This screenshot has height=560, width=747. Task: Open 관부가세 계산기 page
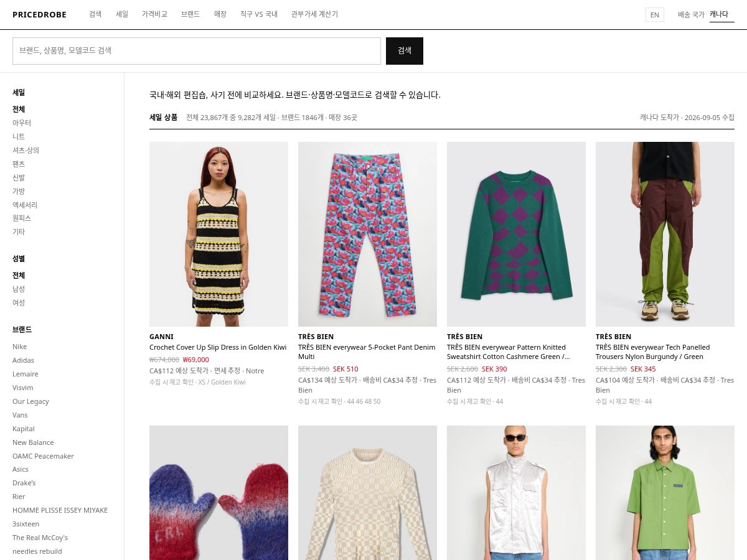coord(314,14)
